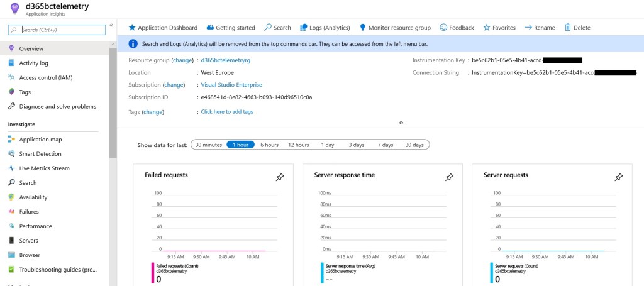Change the subscription via change link
This screenshot has height=286, width=644.
173,84
